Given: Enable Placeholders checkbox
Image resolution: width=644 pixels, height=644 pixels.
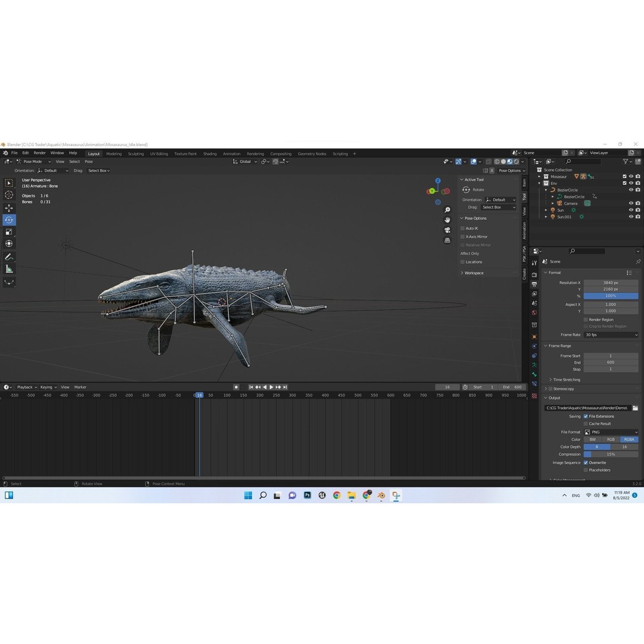Looking at the screenshot, I should pyautogui.click(x=586, y=470).
